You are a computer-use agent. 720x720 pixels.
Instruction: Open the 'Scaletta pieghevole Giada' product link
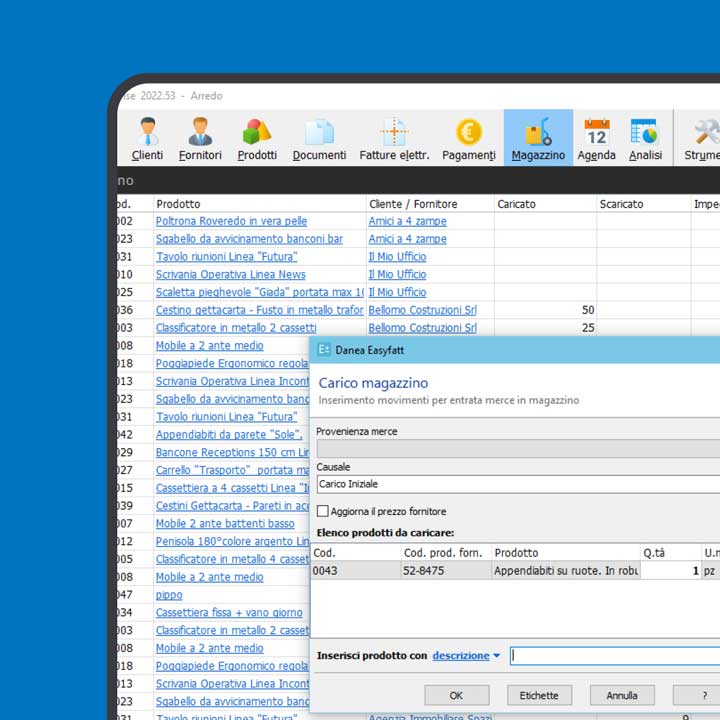(260, 292)
